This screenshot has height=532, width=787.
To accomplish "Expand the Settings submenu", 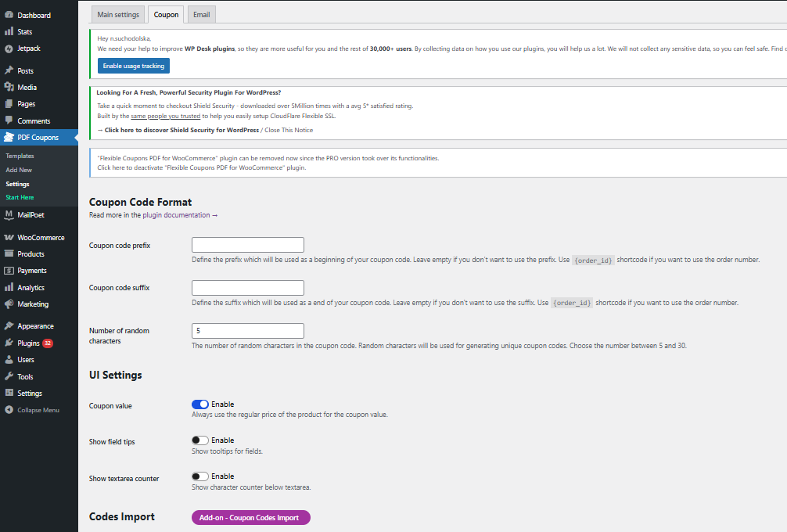I will [x=30, y=393].
